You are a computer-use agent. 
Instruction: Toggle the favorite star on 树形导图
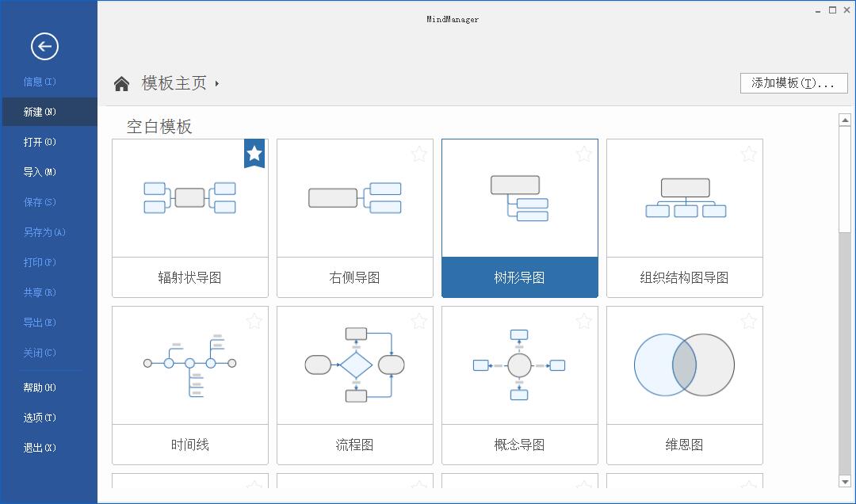pos(583,154)
